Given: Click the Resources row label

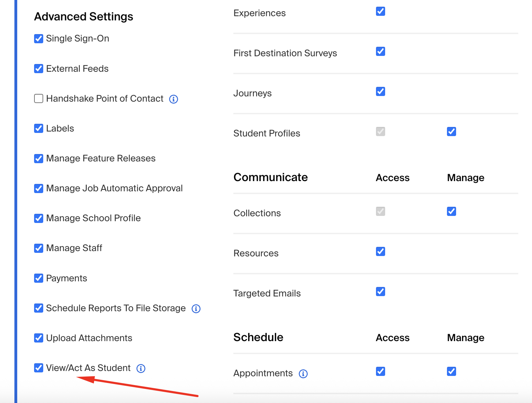Looking at the screenshot, I should click(256, 253).
